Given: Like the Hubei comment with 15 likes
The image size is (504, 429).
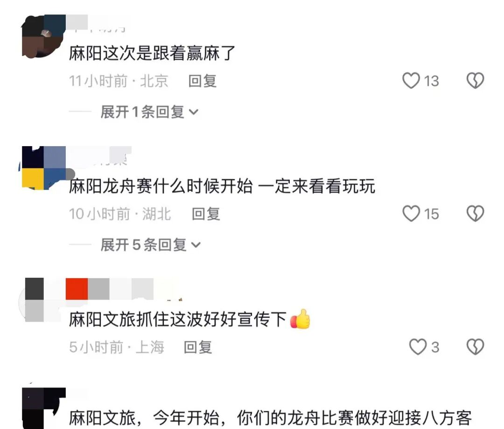Looking at the screenshot, I should [411, 213].
